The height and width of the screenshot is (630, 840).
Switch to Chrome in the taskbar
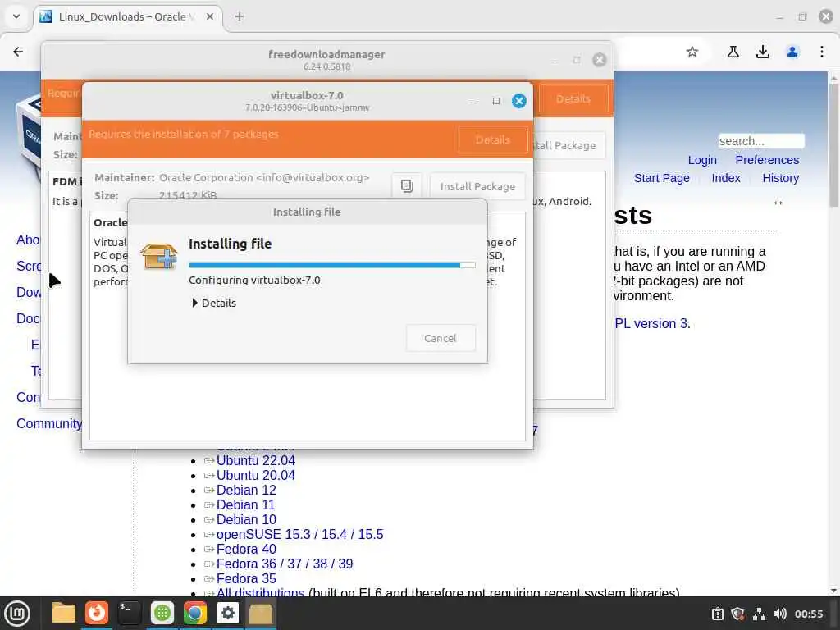click(195, 614)
